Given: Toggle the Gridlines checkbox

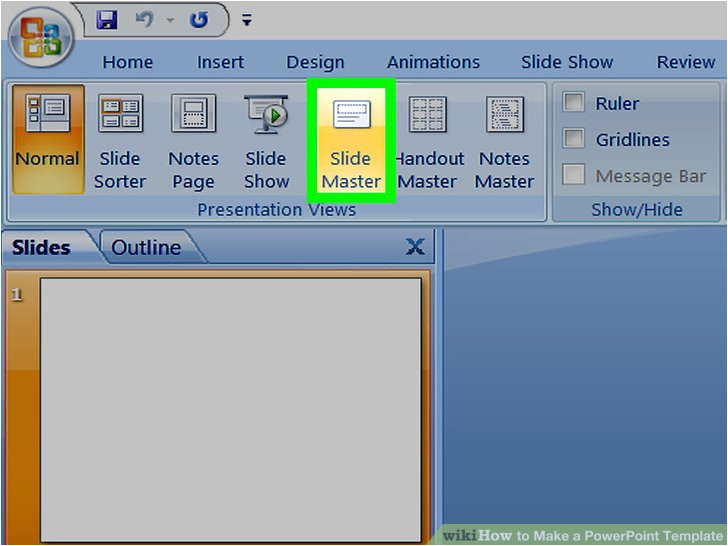Looking at the screenshot, I should (x=574, y=139).
